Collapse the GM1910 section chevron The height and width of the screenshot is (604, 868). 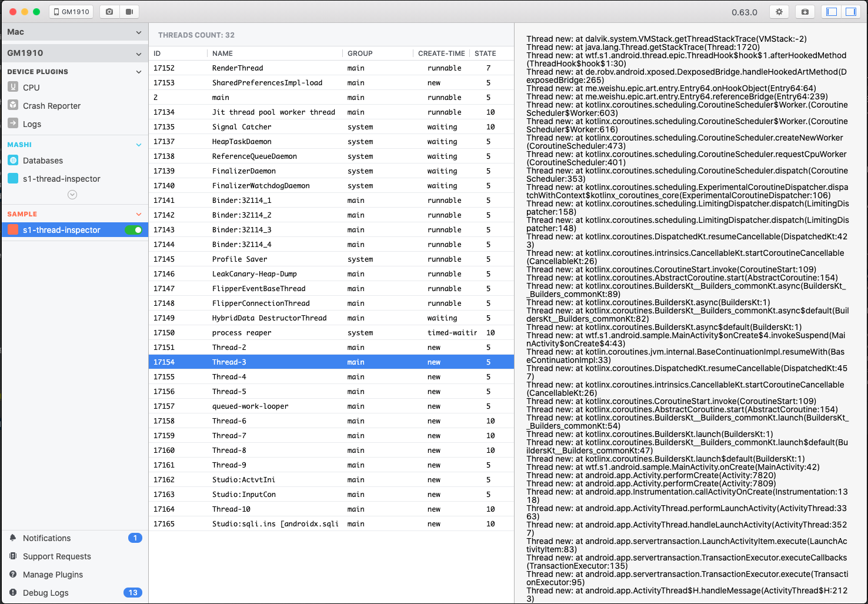coord(139,54)
